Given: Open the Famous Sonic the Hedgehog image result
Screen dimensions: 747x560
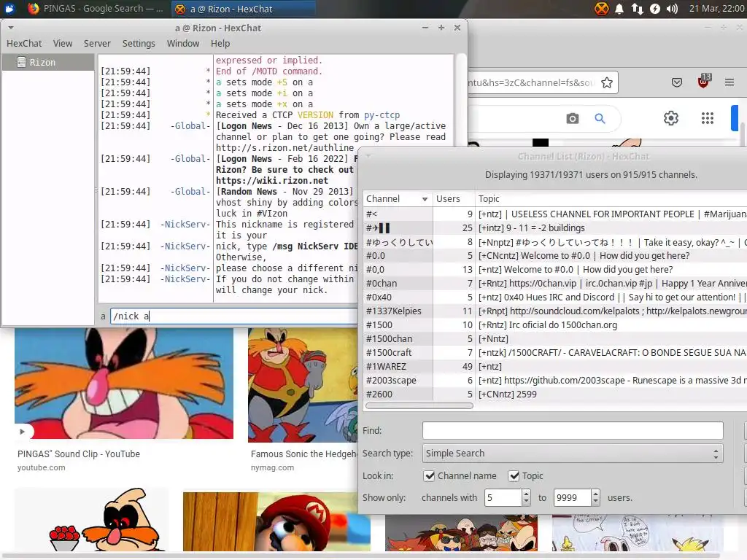Looking at the screenshot, I should [x=303, y=385].
